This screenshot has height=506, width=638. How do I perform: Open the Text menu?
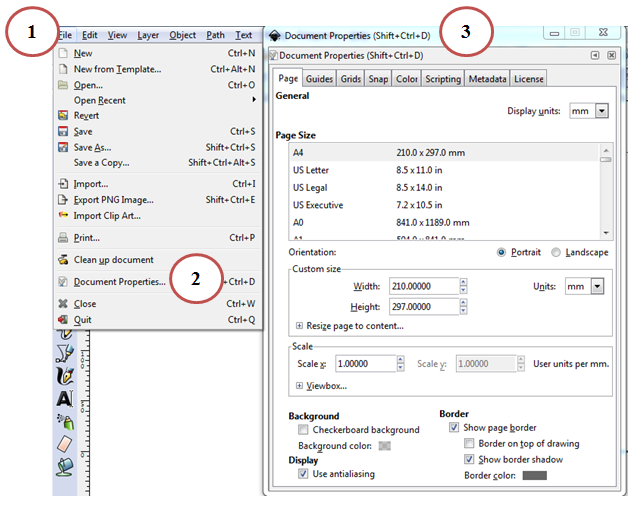click(x=243, y=35)
